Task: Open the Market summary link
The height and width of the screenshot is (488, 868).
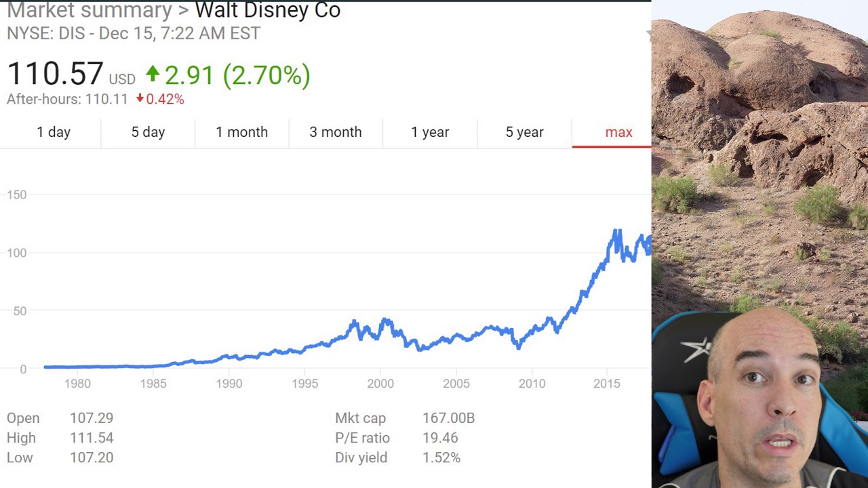Action: point(89,11)
